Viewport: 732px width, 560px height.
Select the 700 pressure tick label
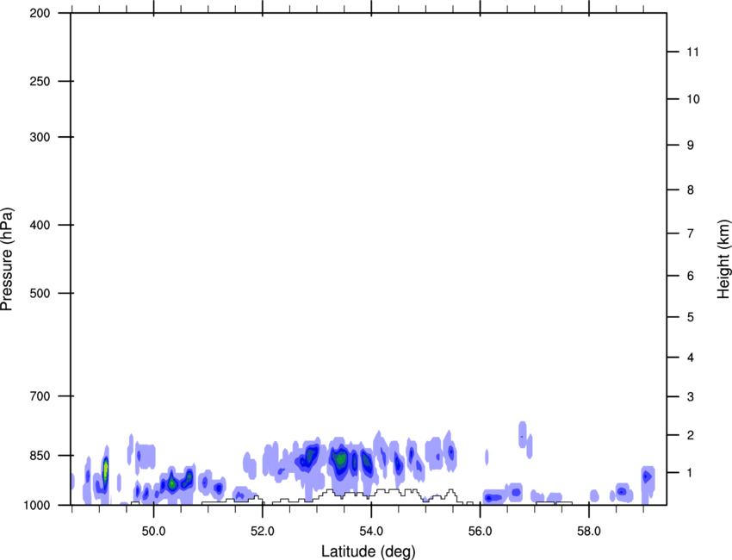40,396
